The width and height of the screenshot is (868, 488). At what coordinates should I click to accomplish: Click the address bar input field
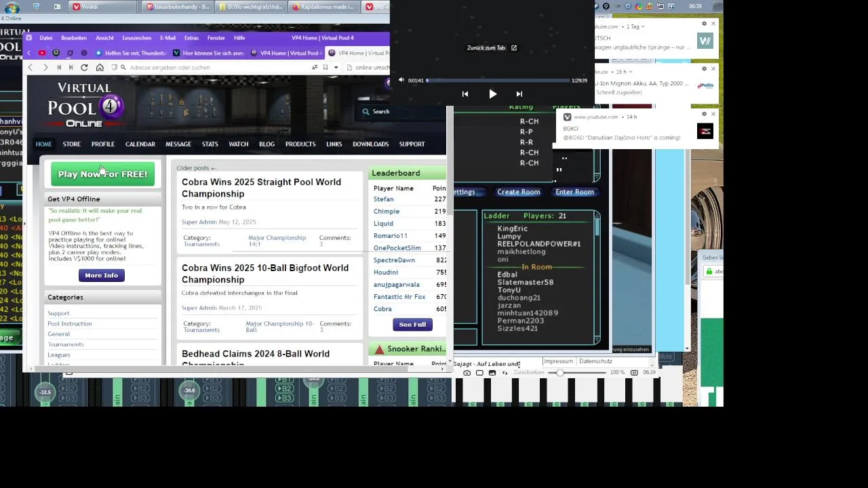(217, 68)
